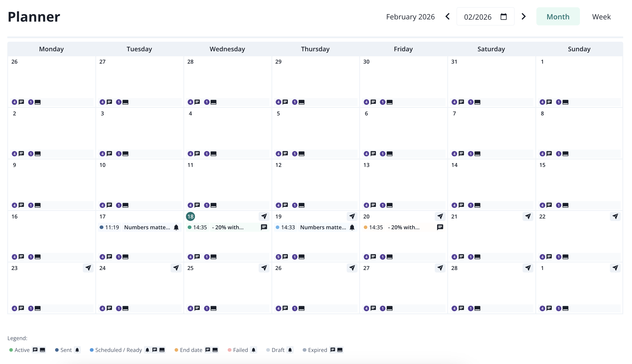
Task: Click message icon on Friday 20 event
Action: [440, 227]
